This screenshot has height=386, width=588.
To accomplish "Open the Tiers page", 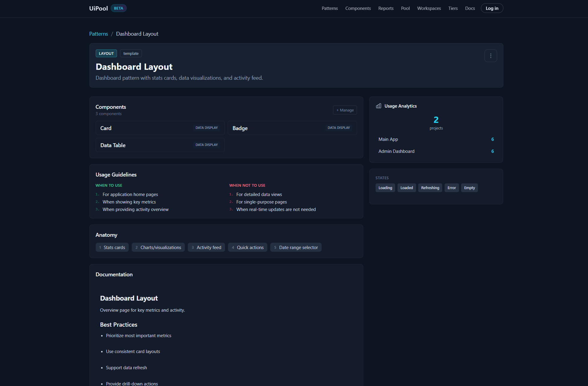I will [453, 8].
